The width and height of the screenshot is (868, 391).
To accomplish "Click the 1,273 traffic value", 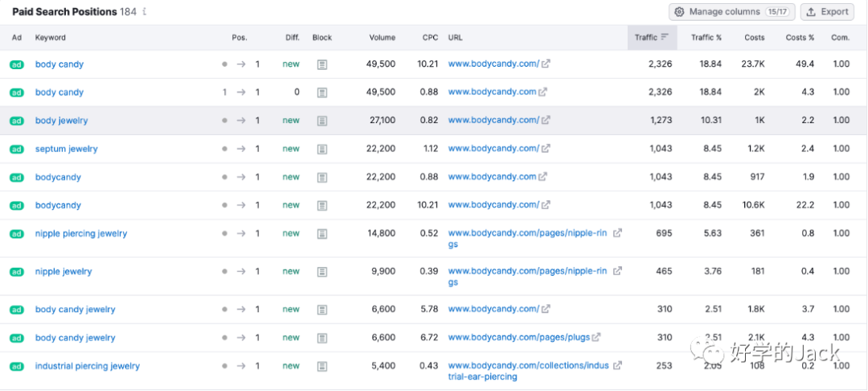I will (x=661, y=120).
